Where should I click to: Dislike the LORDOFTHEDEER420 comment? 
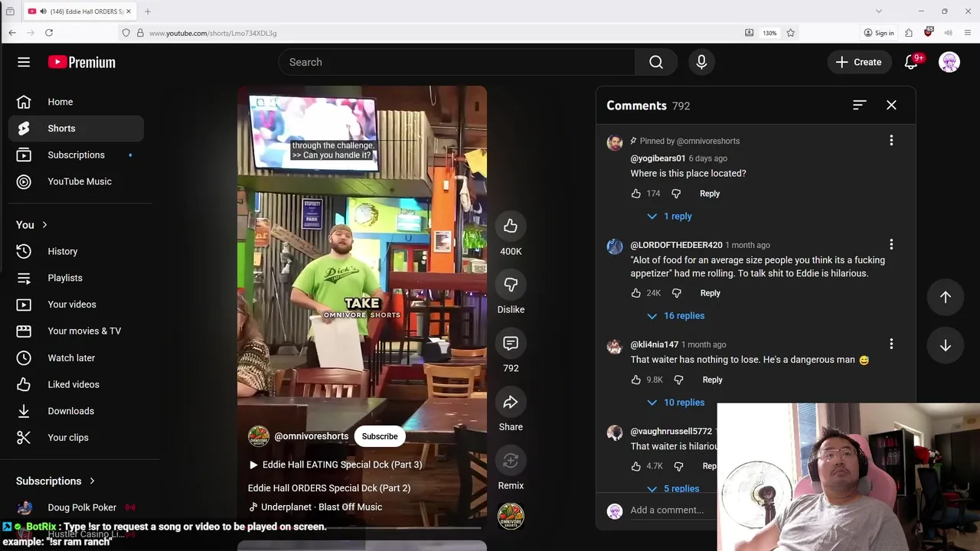[x=677, y=293]
